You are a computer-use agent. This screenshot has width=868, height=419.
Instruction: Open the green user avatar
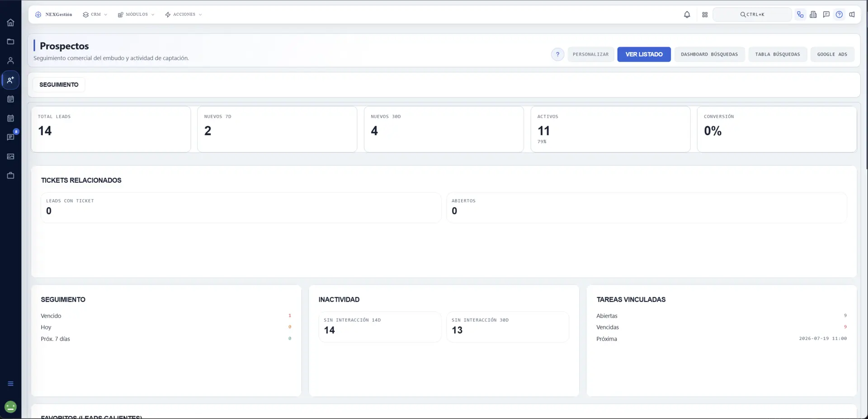(10, 407)
